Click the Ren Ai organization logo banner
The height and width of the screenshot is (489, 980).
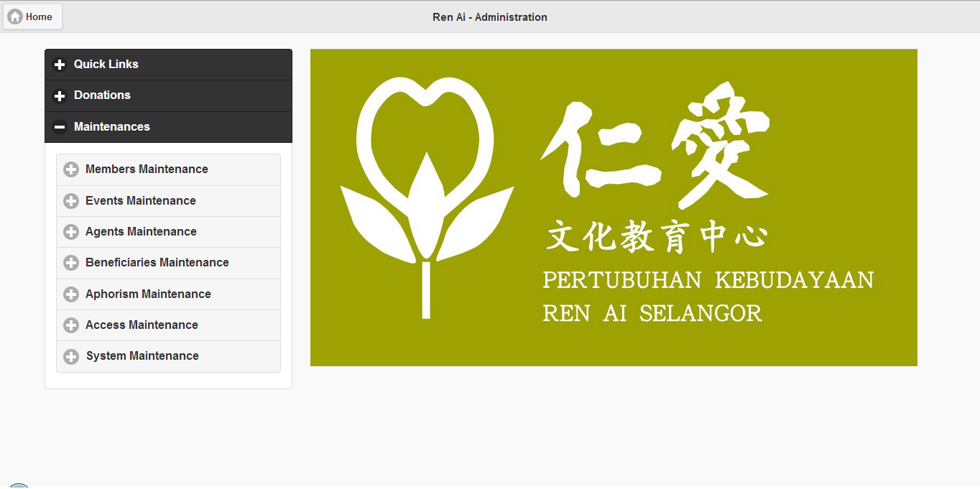[x=613, y=208]
